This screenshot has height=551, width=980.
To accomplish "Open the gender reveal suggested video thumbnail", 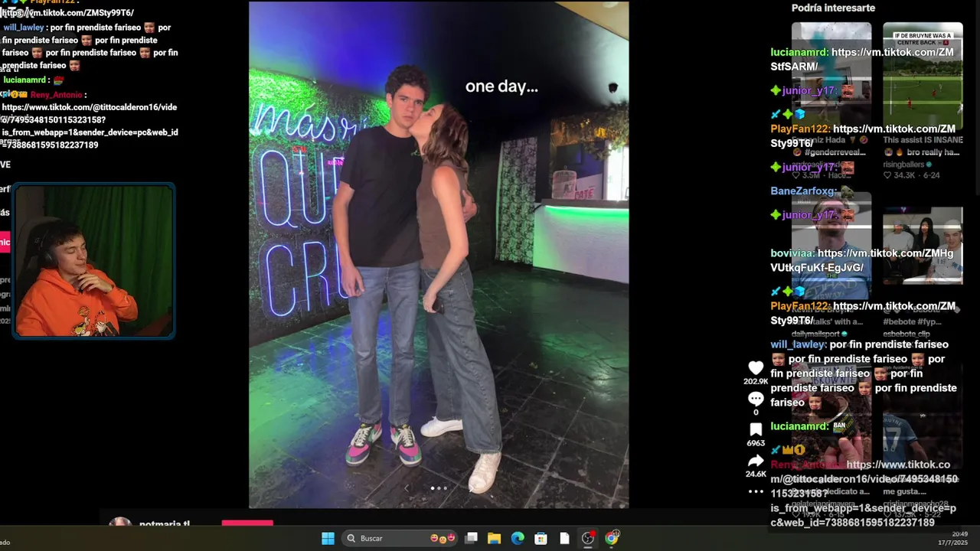I will [x=831, y=75].
